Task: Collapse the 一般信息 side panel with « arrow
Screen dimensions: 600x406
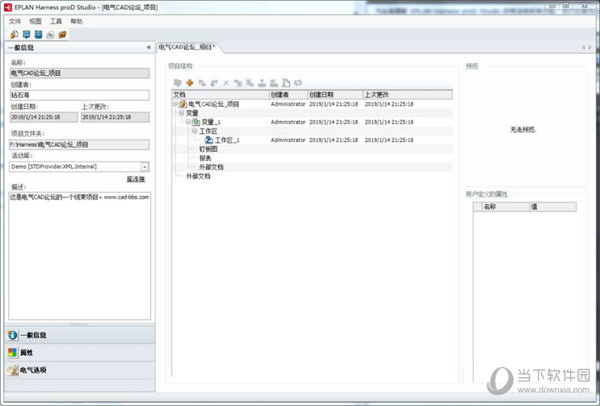Action: pos(148,47)
